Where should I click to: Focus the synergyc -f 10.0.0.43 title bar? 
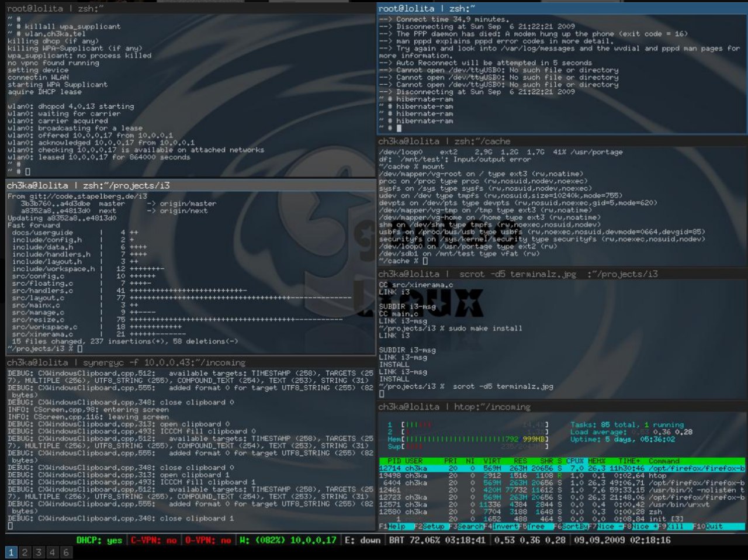coord(190,362)
